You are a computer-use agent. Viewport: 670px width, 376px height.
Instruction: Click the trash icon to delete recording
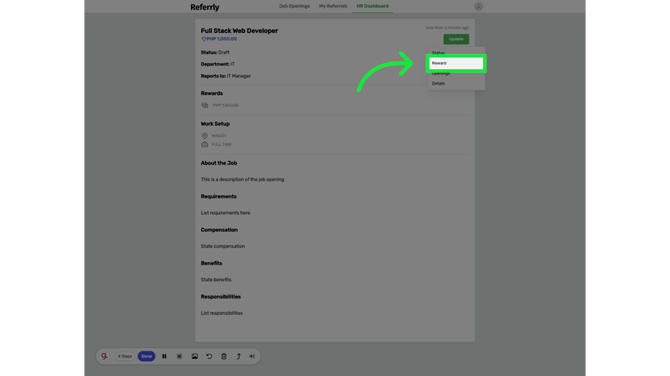[x=224, y=356]
